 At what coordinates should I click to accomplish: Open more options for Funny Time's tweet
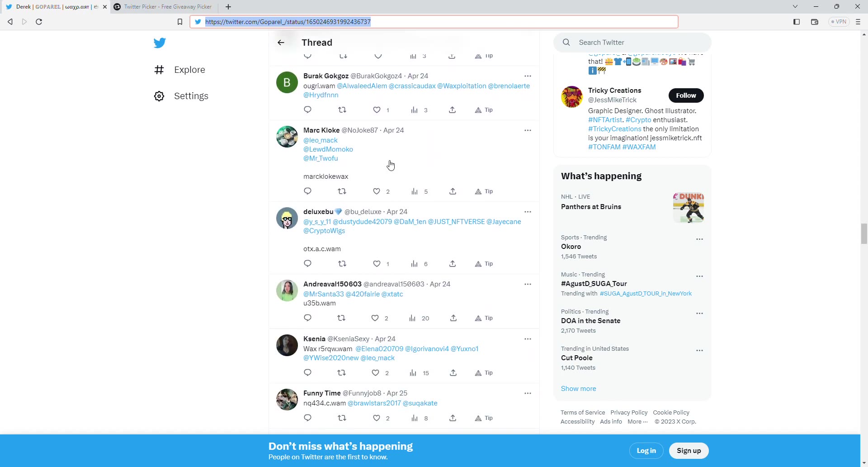click(x=528, y=393)
